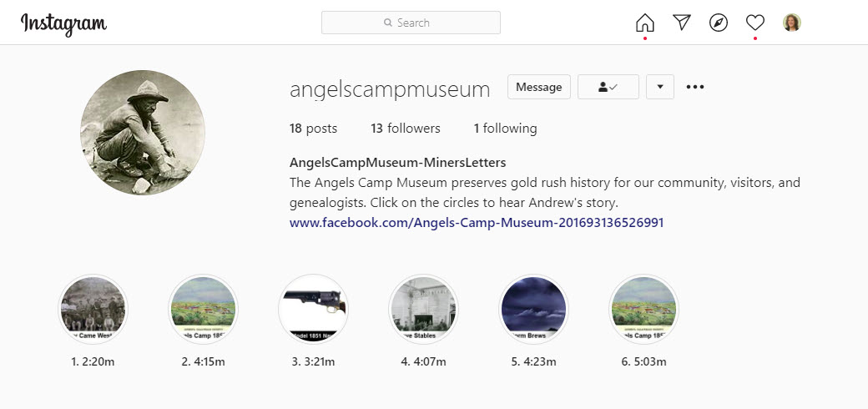
Task: Toggle the following status button
Action: click(x=608, y=87)
